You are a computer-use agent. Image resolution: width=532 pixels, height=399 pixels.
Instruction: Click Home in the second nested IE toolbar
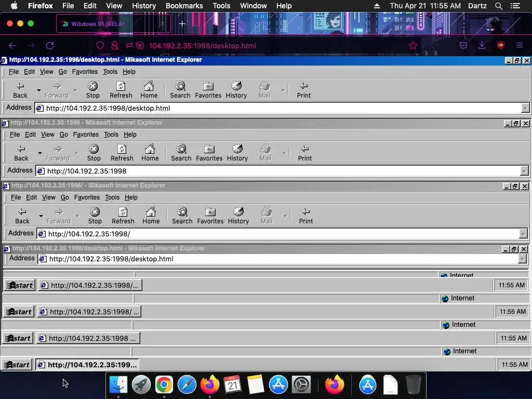[150, 153]
